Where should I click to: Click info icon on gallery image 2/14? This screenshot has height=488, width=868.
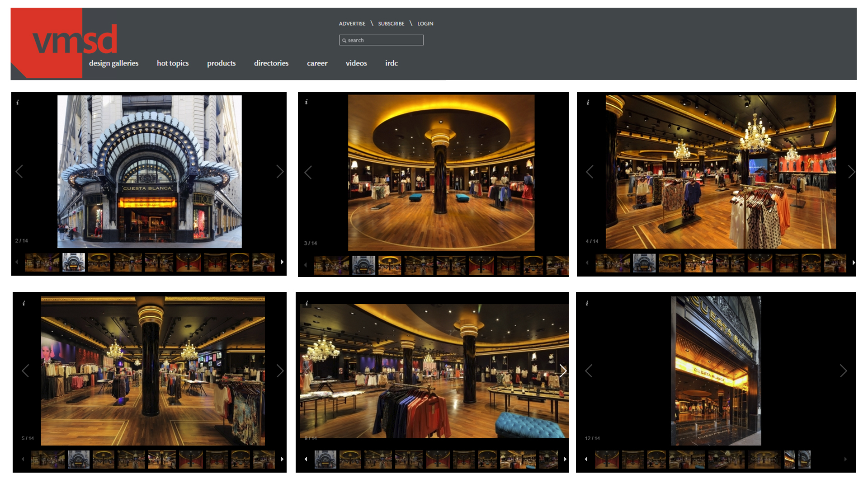coord(18,103)
